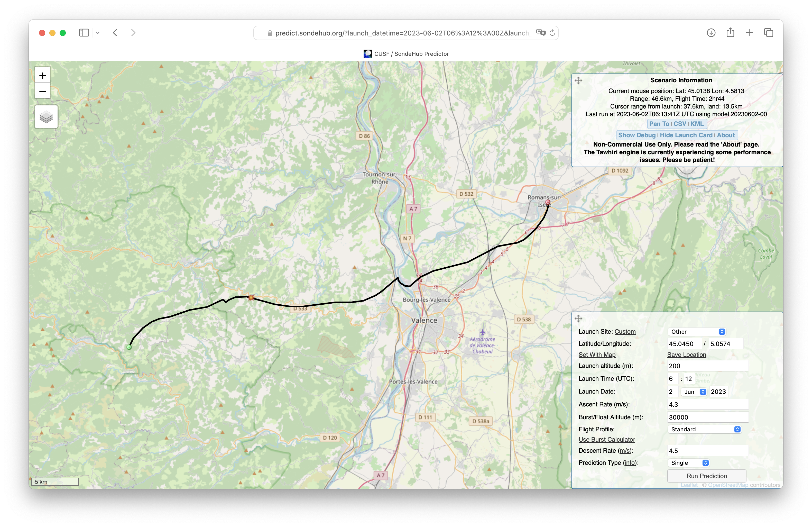Select the CUSF / SondeHub Predictor tab
812x527 pixels.
coord(406,54)
